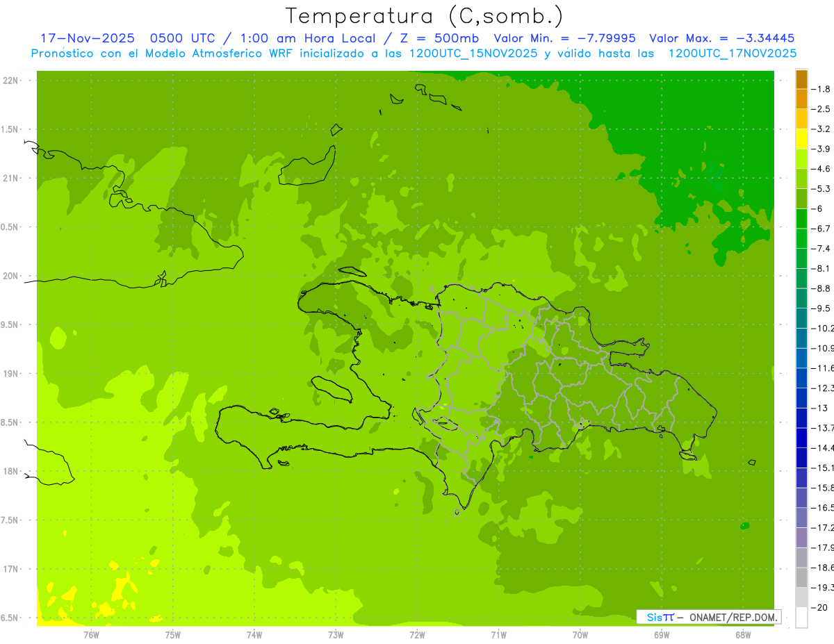Click the 21N latitude label
The height and width of the screenshot is (644, 834).
[x=12, y=178]
